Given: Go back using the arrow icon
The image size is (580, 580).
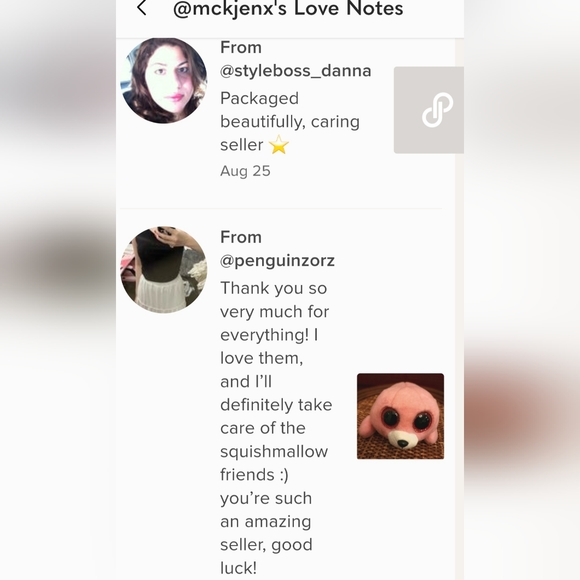Looking at the screenshot, I should tap(142, 8).
